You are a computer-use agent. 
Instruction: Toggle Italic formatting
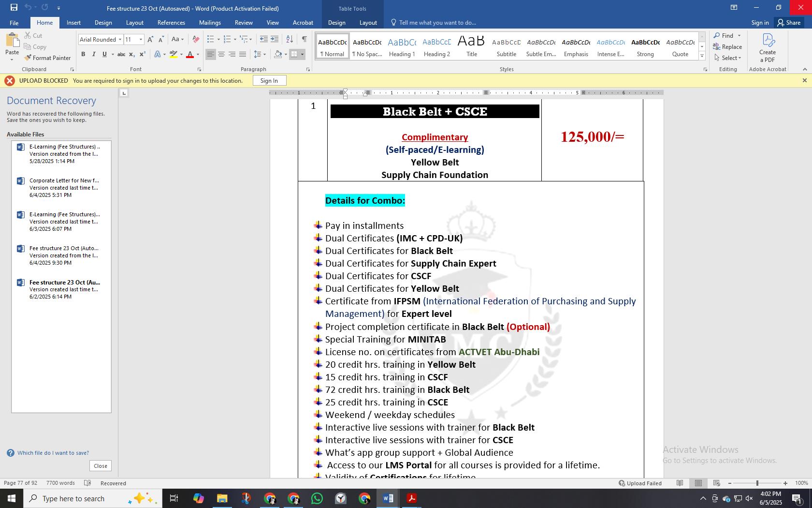tap(94, 54)
